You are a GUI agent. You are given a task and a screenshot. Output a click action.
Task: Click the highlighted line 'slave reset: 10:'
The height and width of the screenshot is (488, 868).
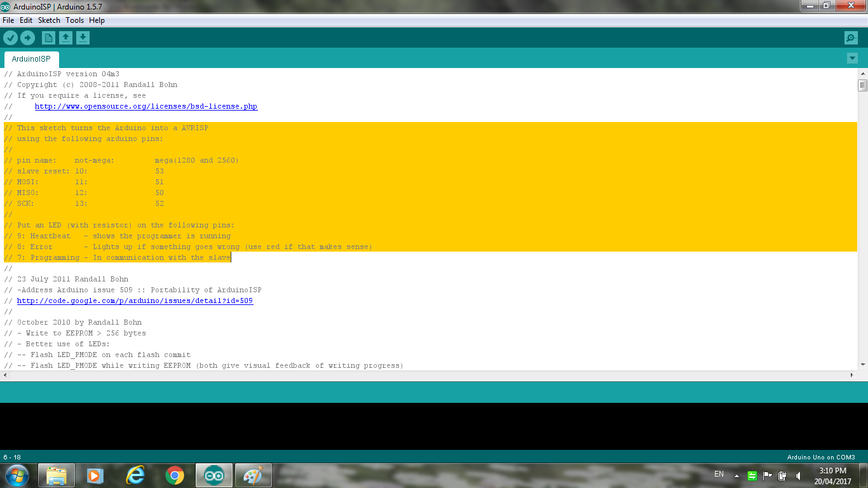[84, 171]
